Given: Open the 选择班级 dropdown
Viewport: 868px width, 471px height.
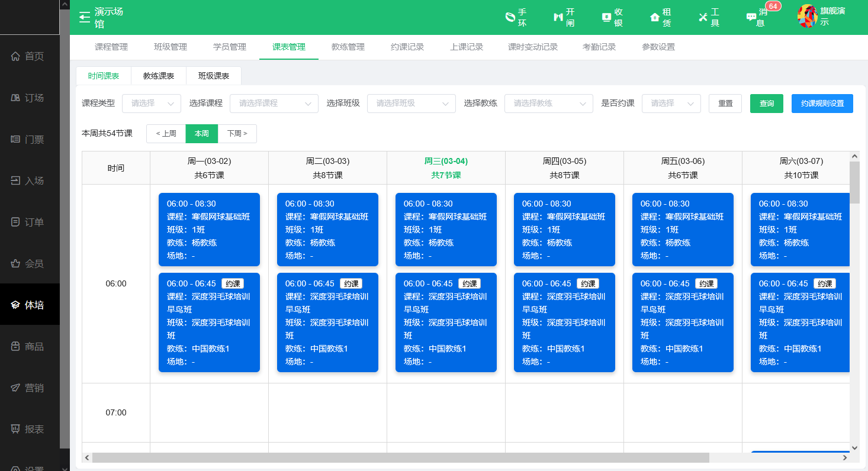Looking at the screenshot, I should (412, 103).
